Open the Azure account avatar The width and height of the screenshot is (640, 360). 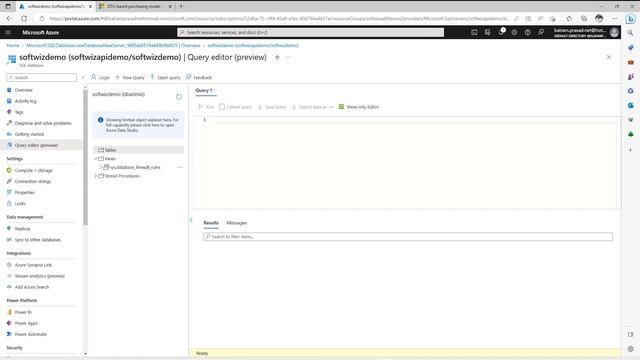(614, 32)
